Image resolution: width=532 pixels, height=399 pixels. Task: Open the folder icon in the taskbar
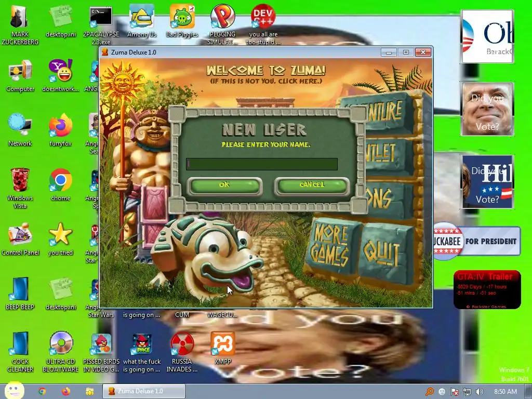[x=89, y=392]
